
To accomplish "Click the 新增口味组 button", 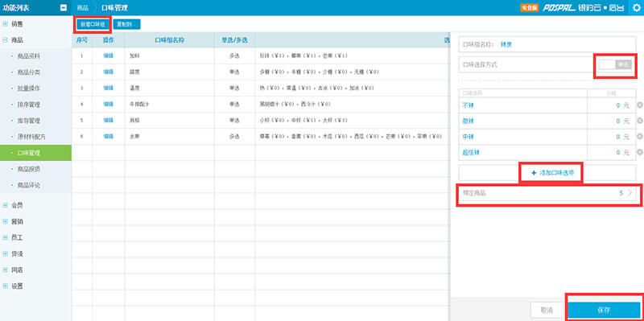I will (93, 24).
